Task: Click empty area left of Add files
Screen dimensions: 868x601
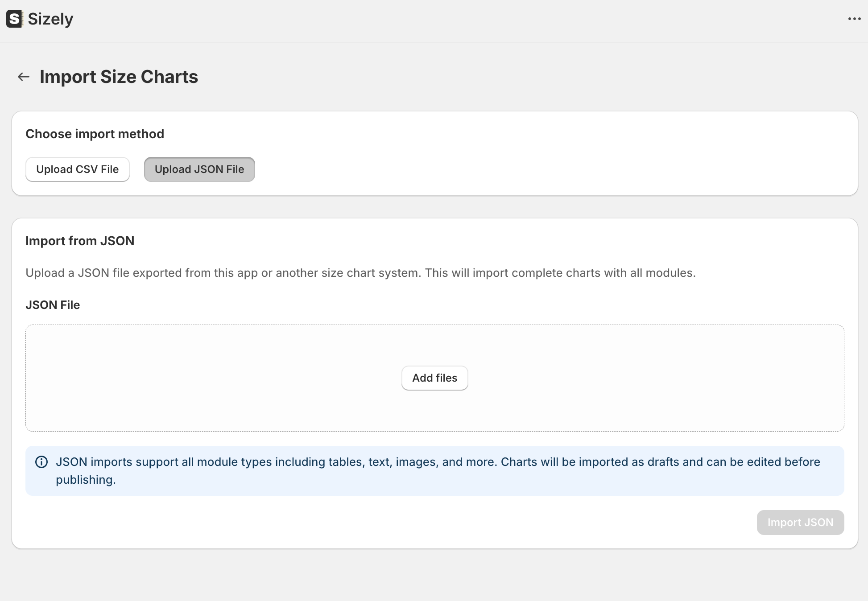Action: point(214,378)
